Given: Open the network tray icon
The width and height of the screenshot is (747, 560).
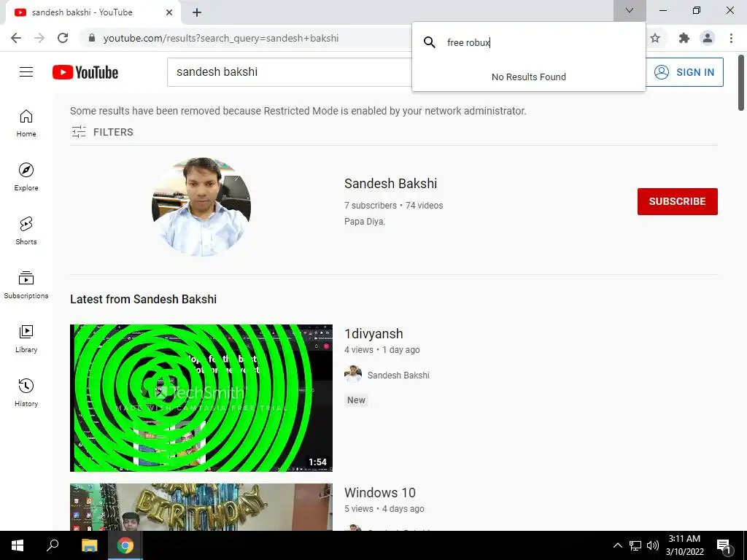Looking at the screenshot, I should point(635,545).
